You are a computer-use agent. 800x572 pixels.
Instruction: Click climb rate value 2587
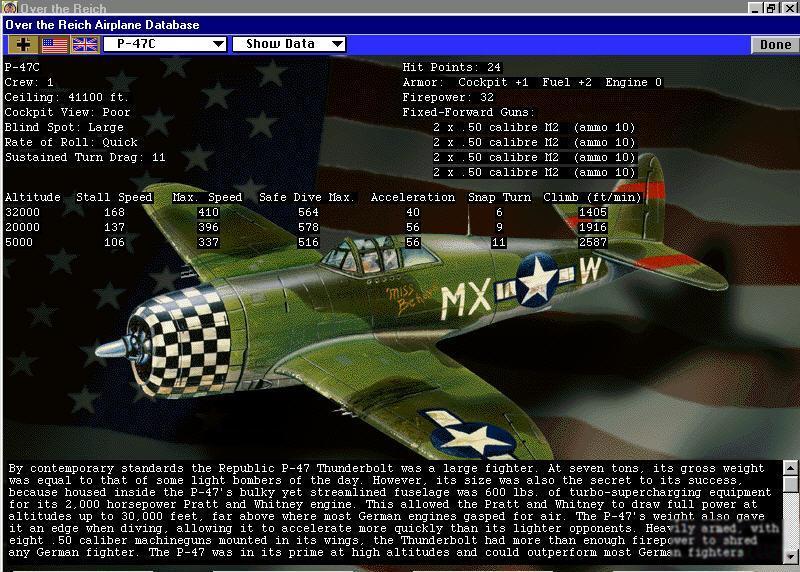[x=593, y=242]
